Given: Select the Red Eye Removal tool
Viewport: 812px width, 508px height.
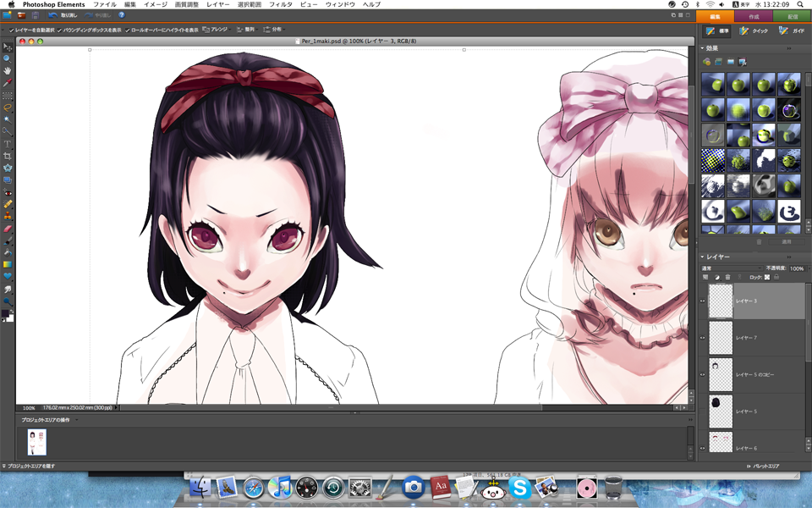Looking at the screenshot, I should [8, 192].
